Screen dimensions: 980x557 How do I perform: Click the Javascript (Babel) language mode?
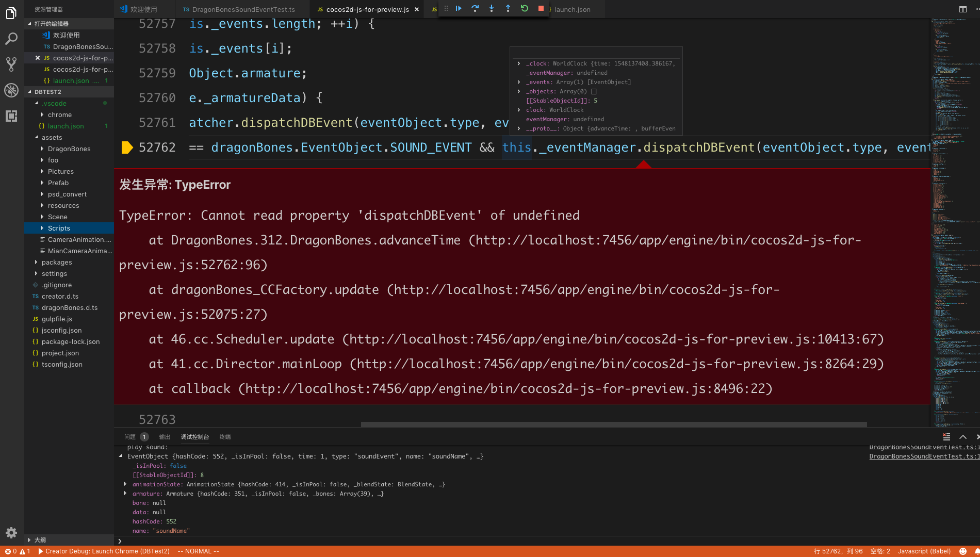924,551
